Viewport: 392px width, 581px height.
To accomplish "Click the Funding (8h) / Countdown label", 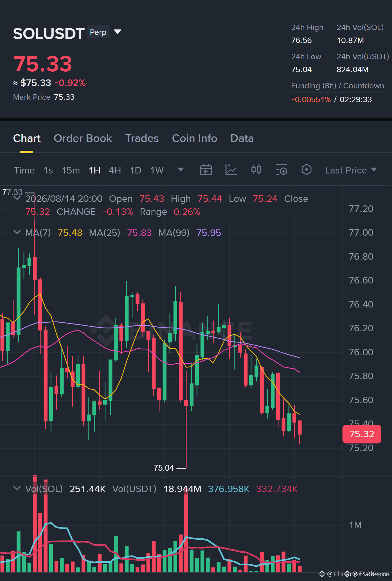I will [338, 86].
